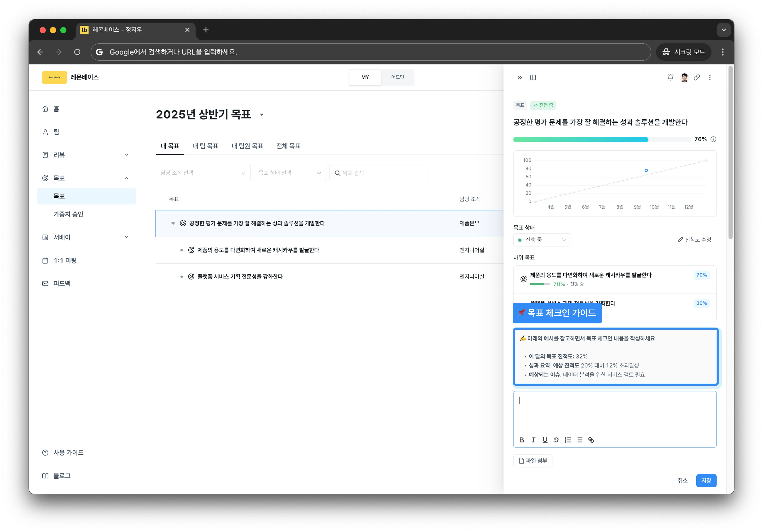Click the 76% goal progress bar
The image size is (763, 532).
click(602, 140)
